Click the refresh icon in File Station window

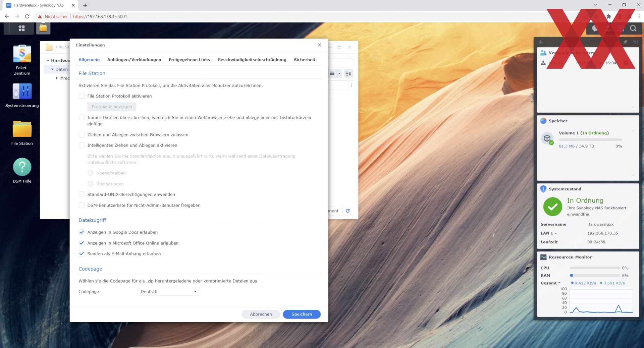click(348, 211)
